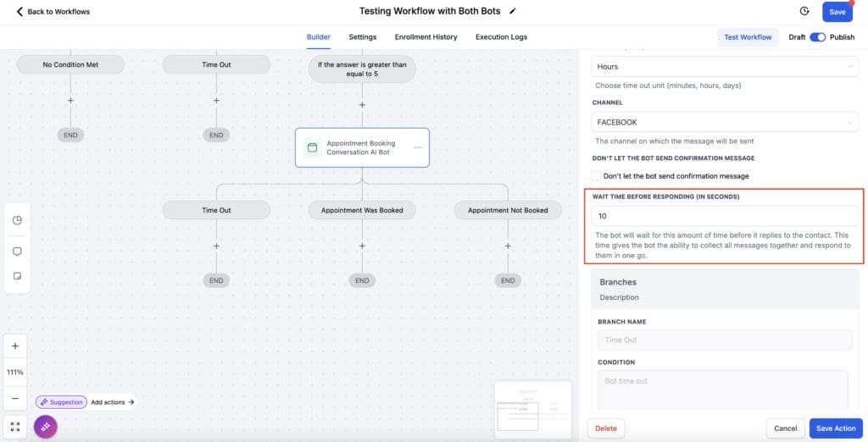The height and width of the screenshot is (442, 868).
Task: Click the workflow minimap thumbnail
Action: [x=532, y=410]
